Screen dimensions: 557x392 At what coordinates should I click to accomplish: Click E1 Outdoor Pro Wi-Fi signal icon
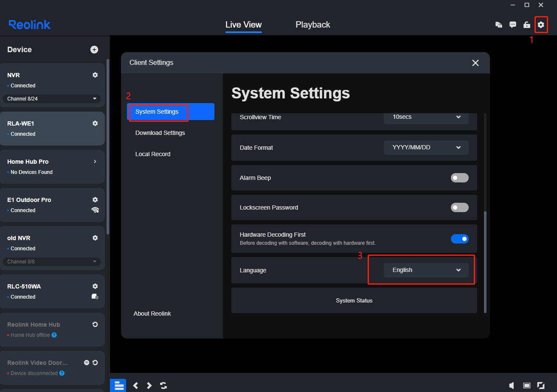(x=95, y=210)
